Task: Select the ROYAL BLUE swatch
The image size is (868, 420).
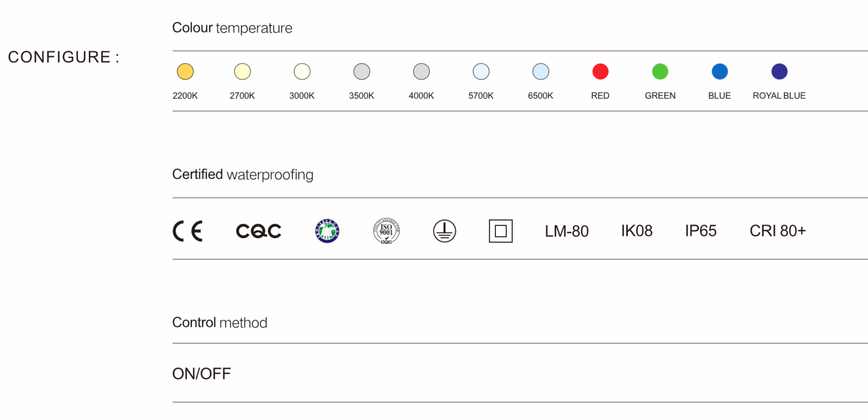Action: pos(779,72)
